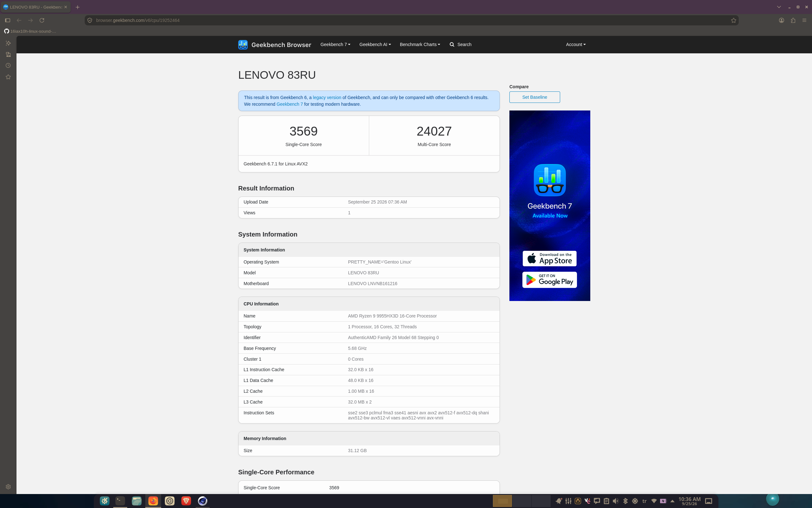Bookmark this page with star icon

(733, 20)
